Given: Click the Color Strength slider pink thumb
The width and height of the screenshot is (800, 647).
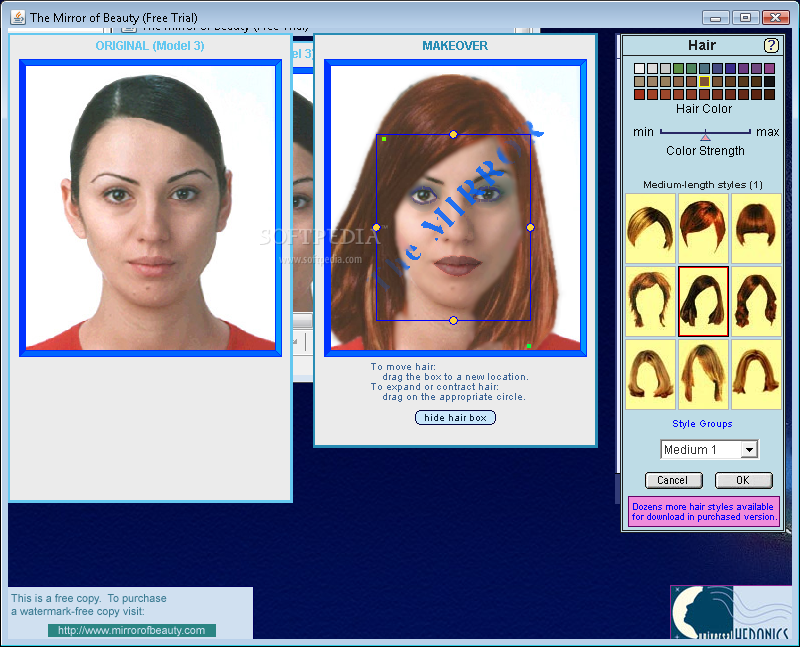Looking at the screenshot, I should pyautogui.click(x=705, y=136).
